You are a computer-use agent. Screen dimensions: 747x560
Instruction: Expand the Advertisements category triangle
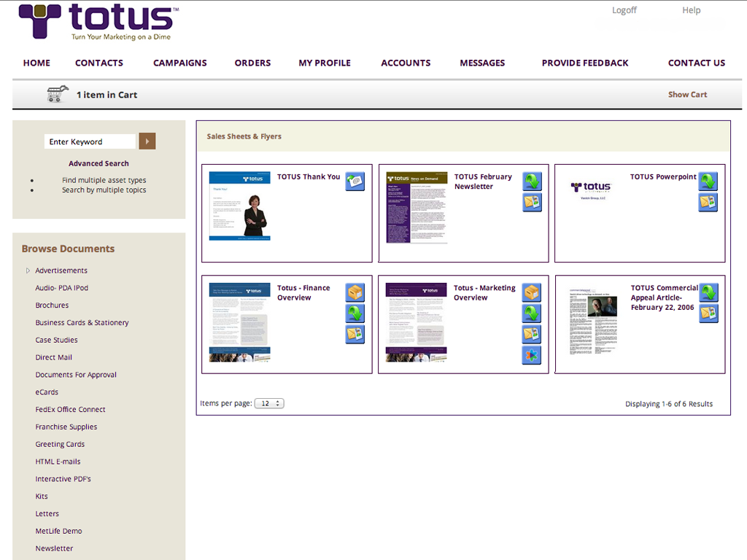[28, 271]
